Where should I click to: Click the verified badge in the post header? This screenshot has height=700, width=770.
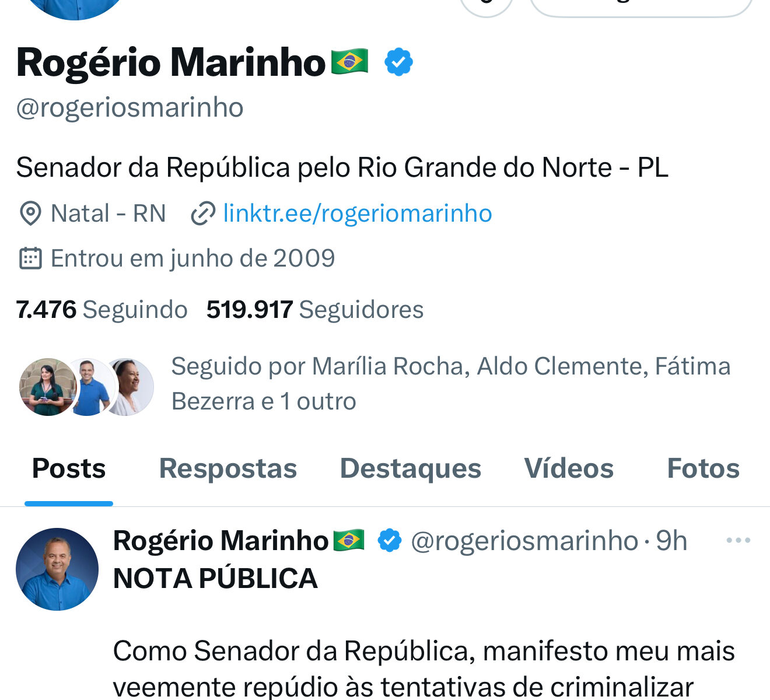(389, 541)
